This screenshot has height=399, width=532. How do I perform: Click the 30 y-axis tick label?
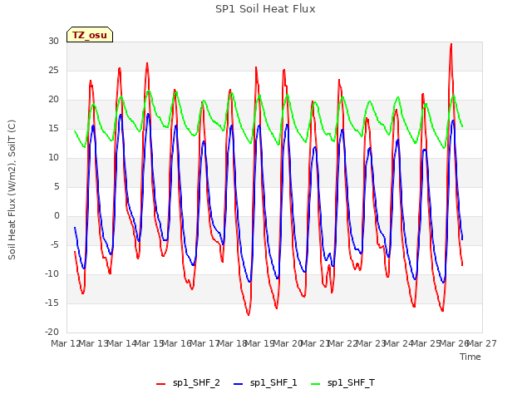[x=53, y=42]
